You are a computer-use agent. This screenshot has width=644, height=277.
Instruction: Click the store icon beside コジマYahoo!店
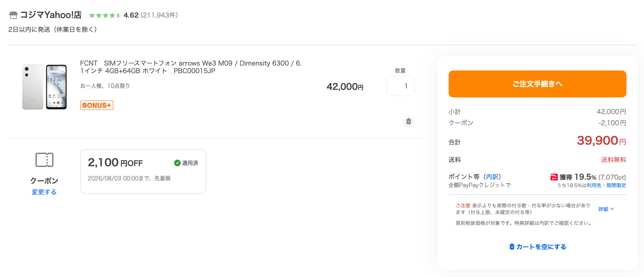[x=13, y=15]
